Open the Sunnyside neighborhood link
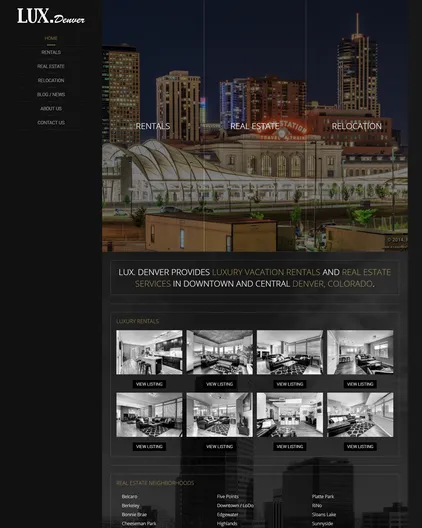This screenshot has height=528, width=422. click(322, 524)
